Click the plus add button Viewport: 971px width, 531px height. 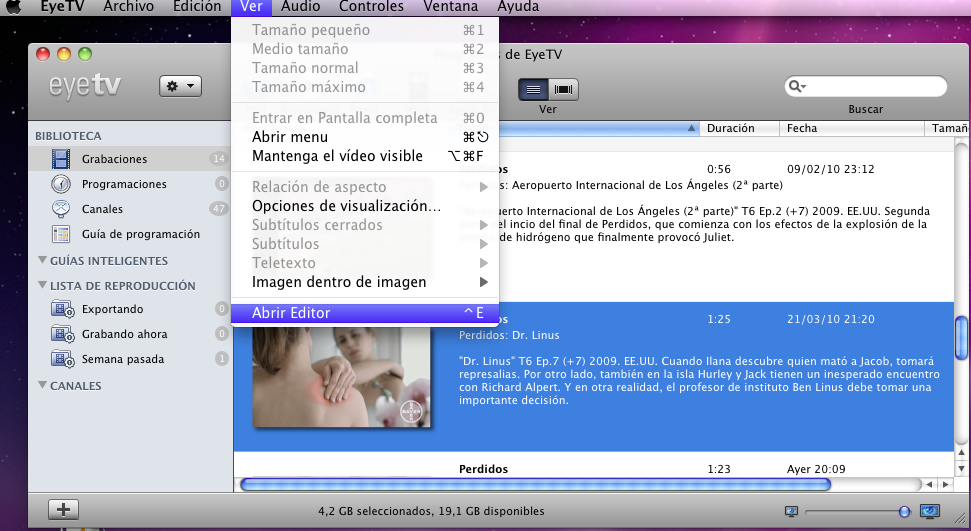(x=63, y=510)
